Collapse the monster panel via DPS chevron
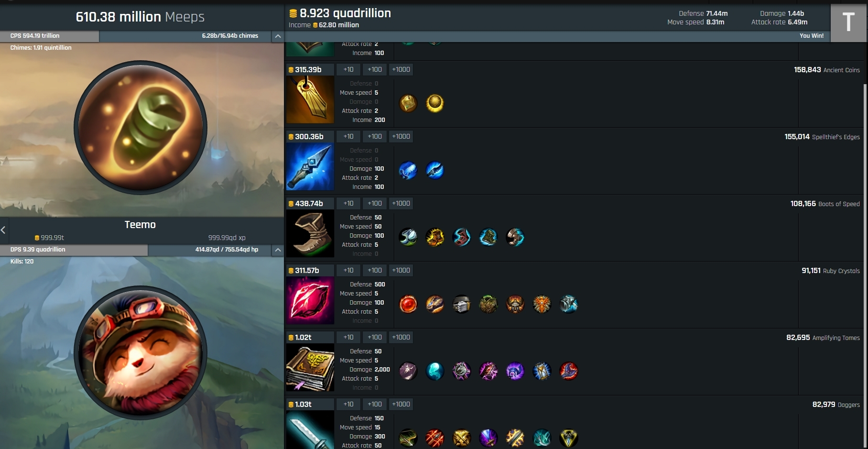 278,250
